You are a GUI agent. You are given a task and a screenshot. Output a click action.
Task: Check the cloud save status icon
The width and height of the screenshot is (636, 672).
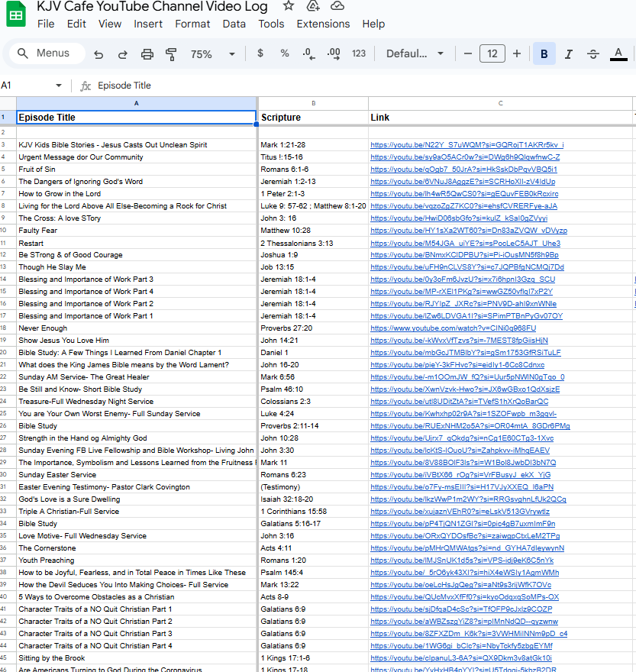click(337, 6)
